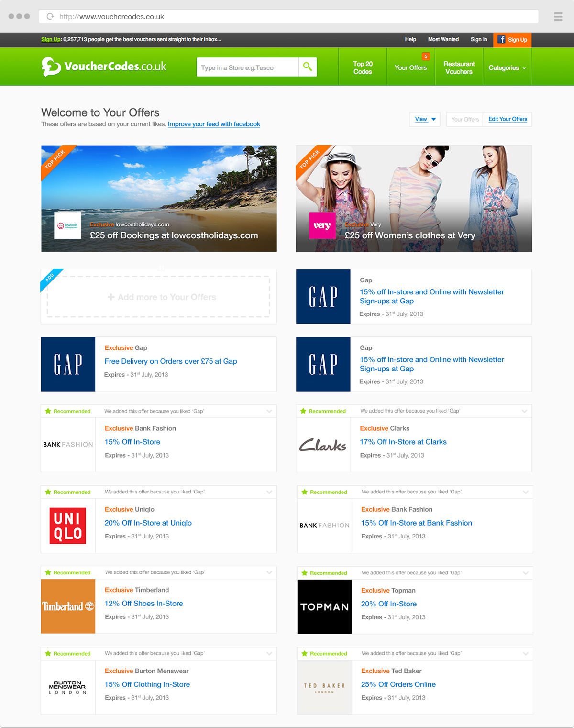Click the magnifying glass search icon
574x728 pixels.
(308, 67)
